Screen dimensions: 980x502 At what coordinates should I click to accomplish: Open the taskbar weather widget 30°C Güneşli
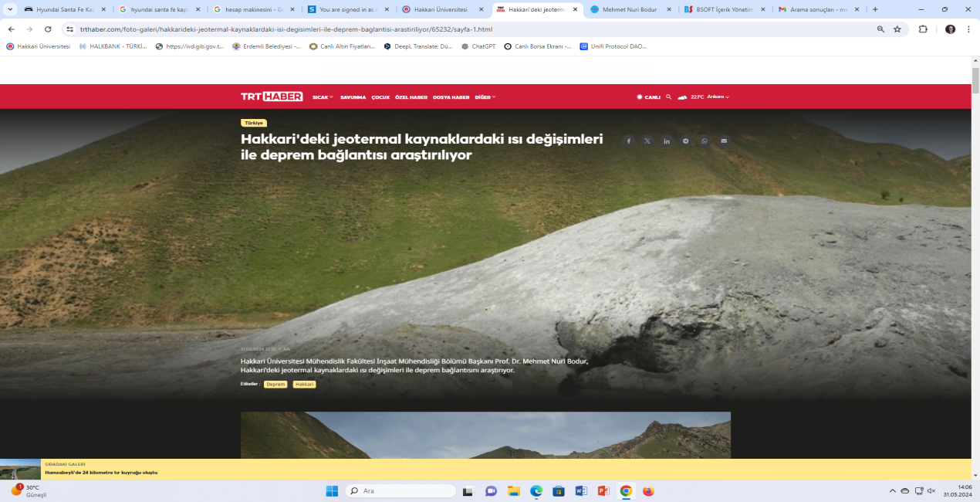coord(29,491)
